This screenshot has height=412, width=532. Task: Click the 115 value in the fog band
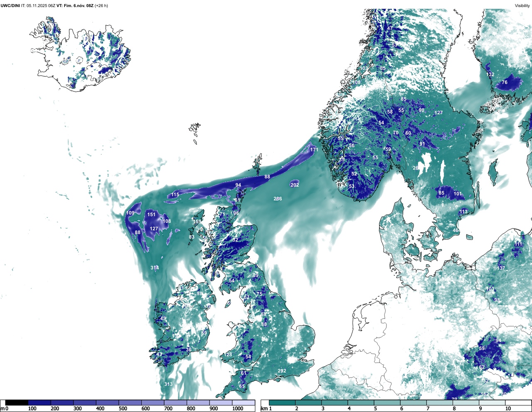175,195
